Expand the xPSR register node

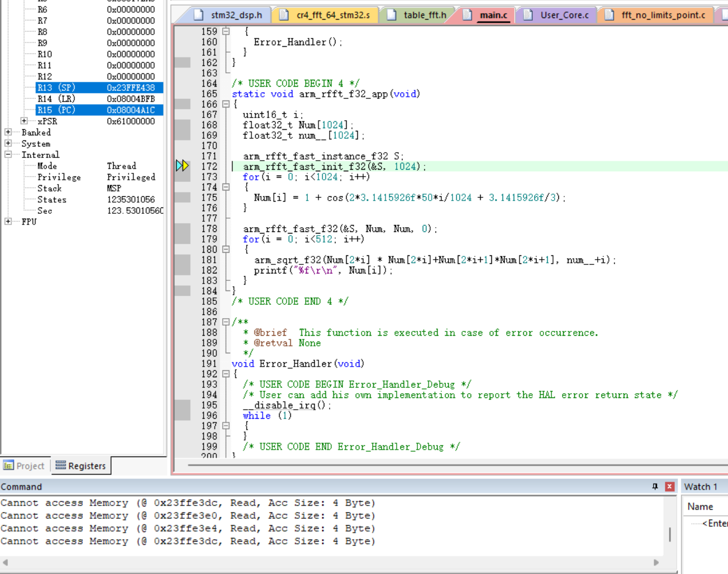point(24,121)
